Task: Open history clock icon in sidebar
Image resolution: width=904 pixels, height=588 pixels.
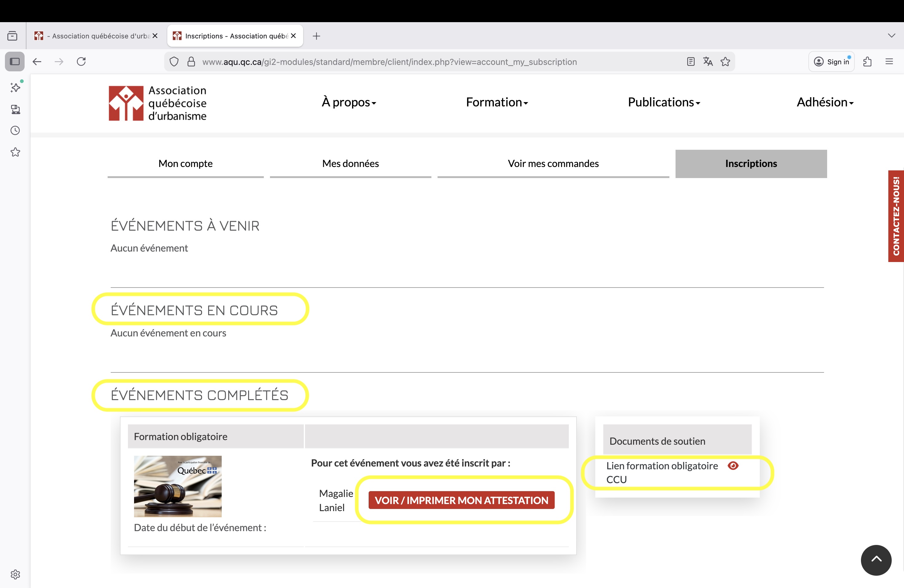Action: (15, 131)
